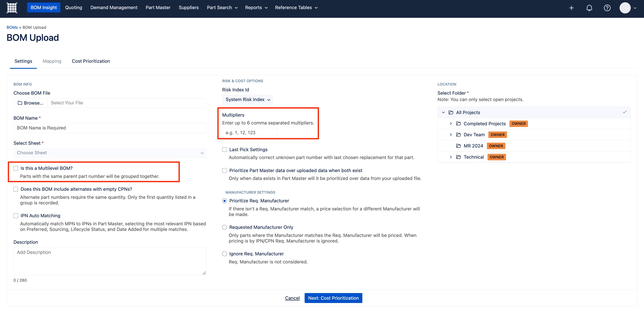644x309 pixels.
Task: Click the BOM Name input field
Action: pyautogui.click(x=110, y=128)
